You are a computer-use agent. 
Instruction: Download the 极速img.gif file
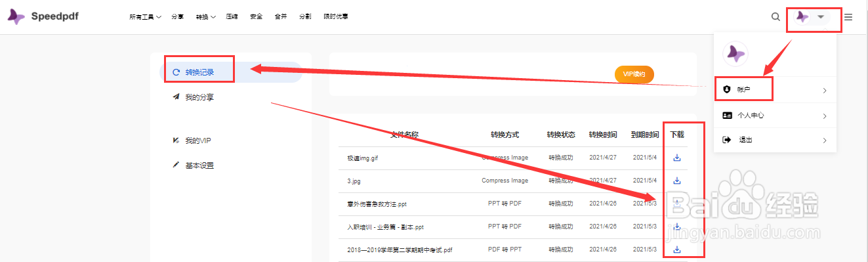(677, 158)
